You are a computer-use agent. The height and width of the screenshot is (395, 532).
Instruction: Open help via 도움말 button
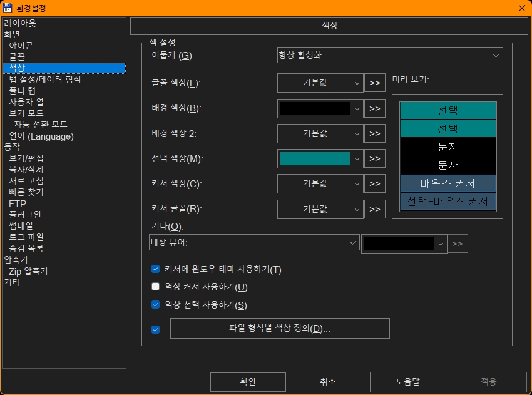click(408, 382)
